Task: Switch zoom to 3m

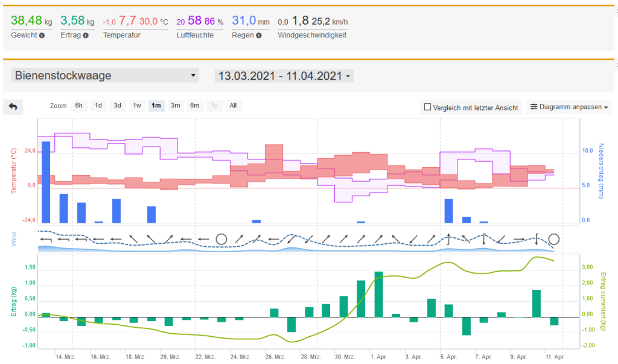Action: (x=175, y=106)
